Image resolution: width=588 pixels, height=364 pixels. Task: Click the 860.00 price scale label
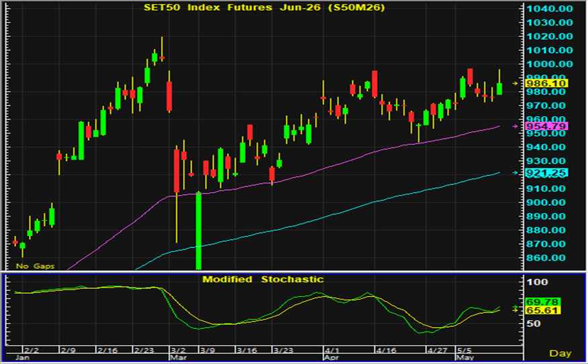[546, 258]
